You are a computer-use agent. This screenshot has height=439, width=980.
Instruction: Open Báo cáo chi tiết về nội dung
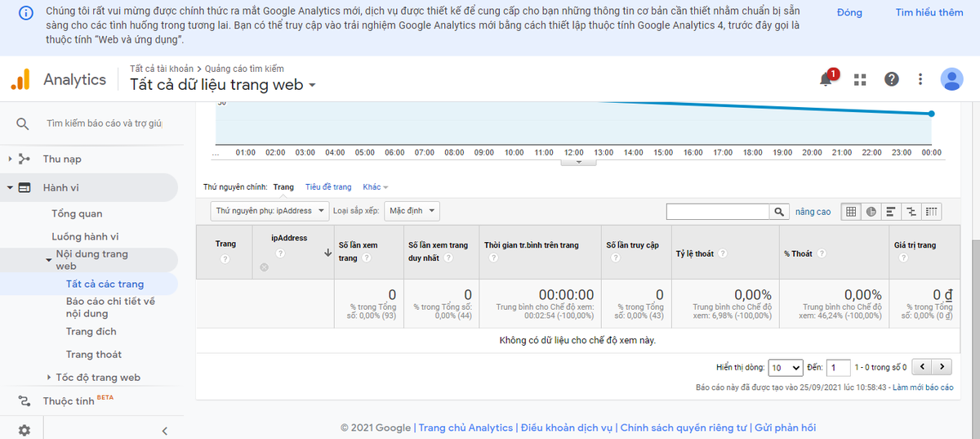coord(110,307)
